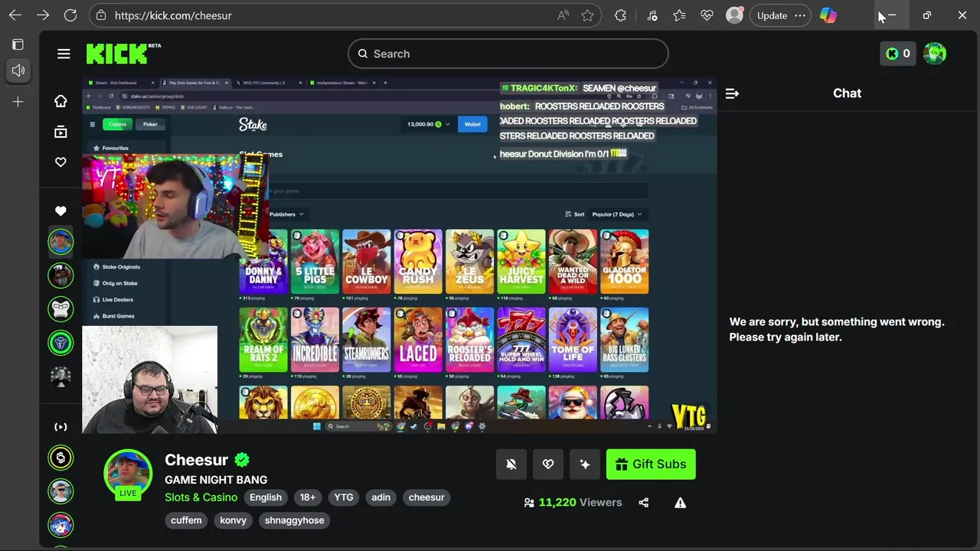
Task: Click the Kick logo
Action: [123, 54]
